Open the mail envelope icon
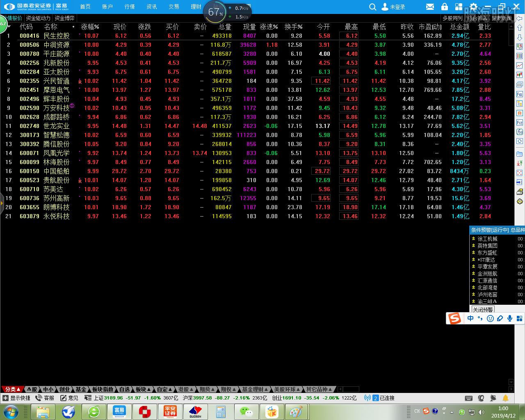The width and height of the screenshot is (525, 420). coord(430,7)
